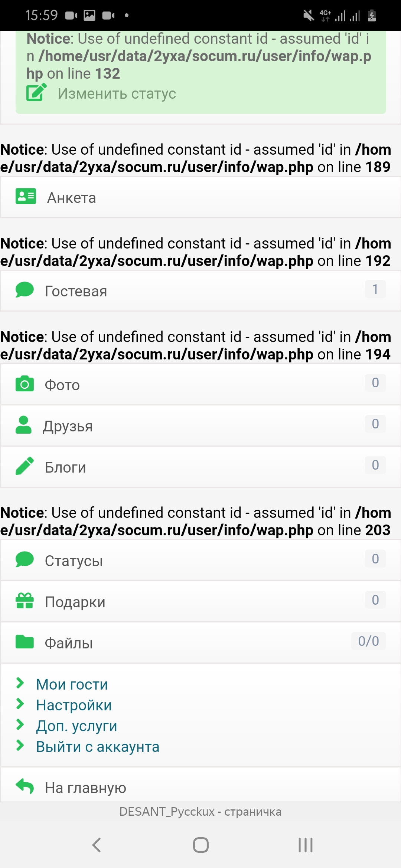Open the Настройки settings link

click(74, 705)
